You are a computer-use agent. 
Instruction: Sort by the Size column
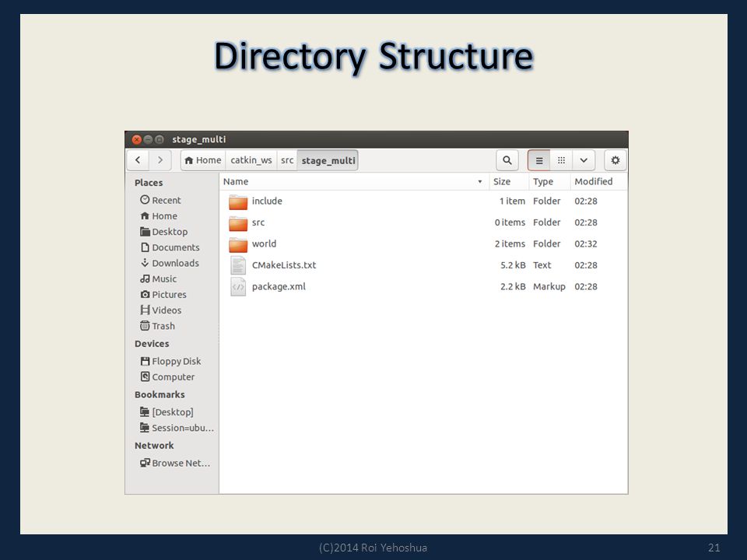pos(509,181)
